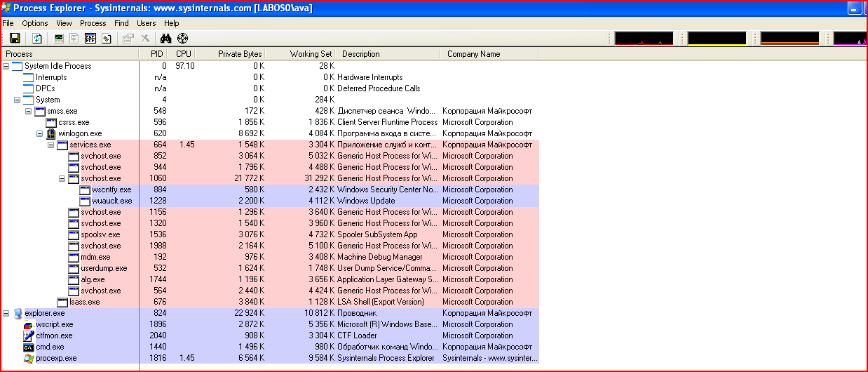Collapse the svchost.exe PID 1060 node

coord(62,178)
